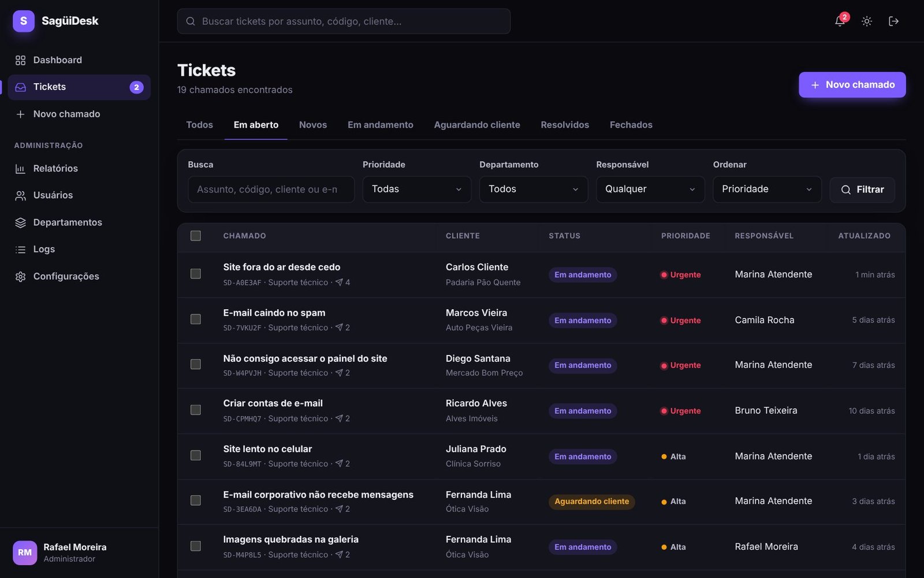Image resolution: width=924 pixels, height=578 pixels.
Task: Expand the Responsável dropdown
Action: click(x=650, y=190)
